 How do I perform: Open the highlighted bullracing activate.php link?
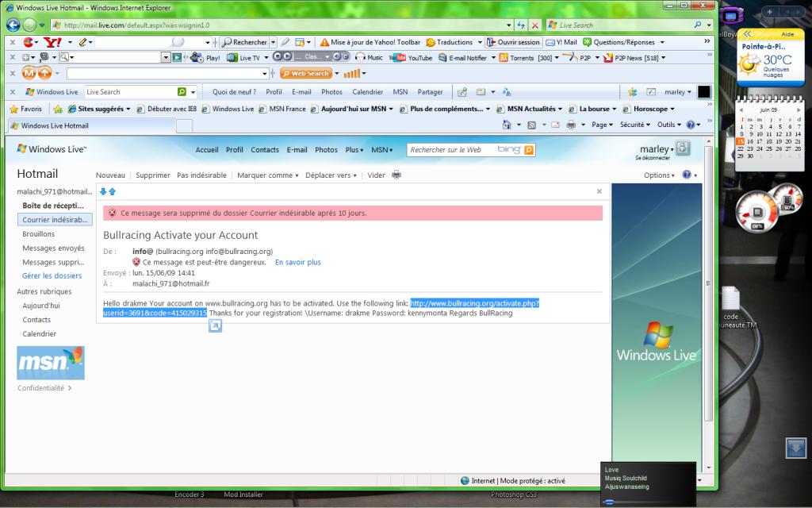click(475, 303)
